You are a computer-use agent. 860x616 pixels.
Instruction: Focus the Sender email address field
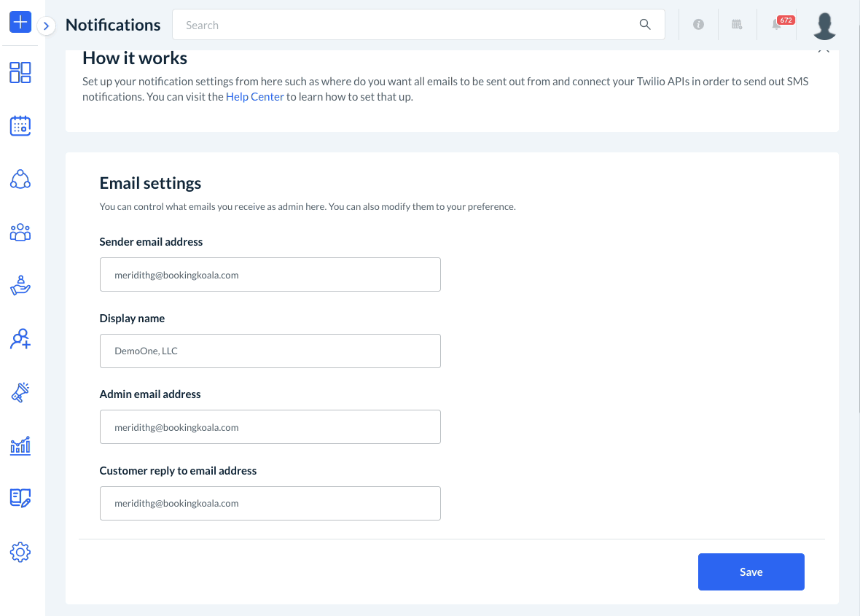click(270, 275)
